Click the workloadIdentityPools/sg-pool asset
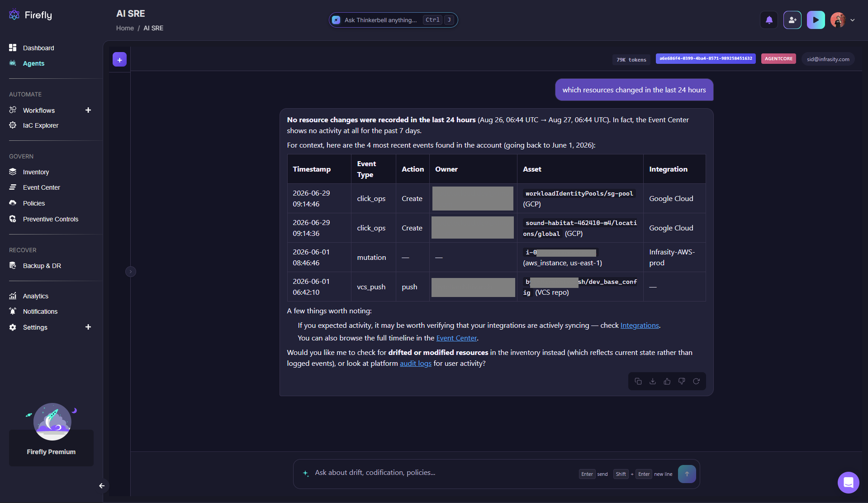Image resolution: width=868 pixels, height=503 pixels. pyautogui.click(x=579, y=193)
